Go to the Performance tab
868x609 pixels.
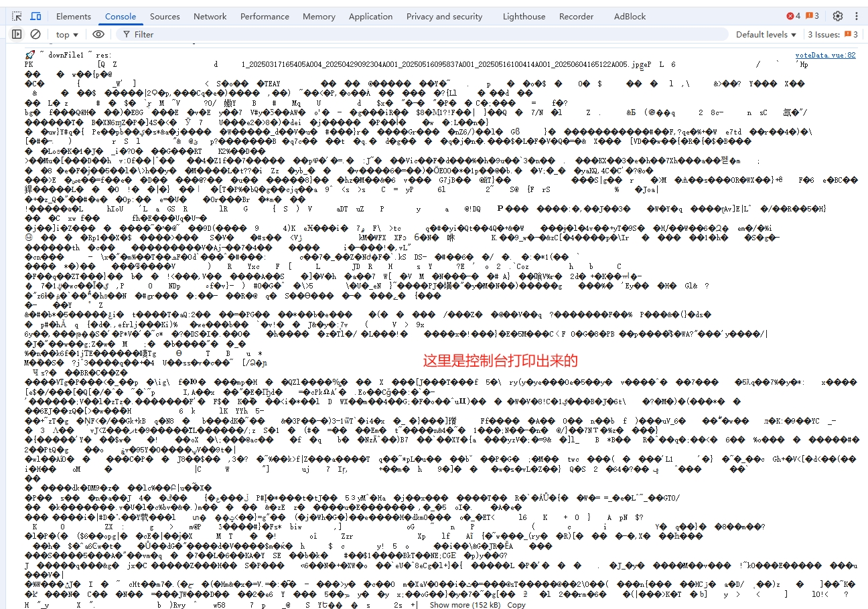point(265,16)
